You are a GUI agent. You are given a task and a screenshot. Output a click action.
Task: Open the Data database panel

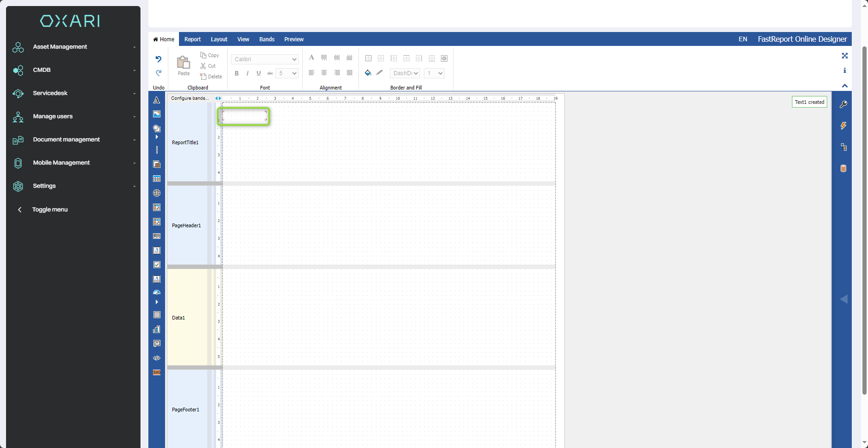843,168
